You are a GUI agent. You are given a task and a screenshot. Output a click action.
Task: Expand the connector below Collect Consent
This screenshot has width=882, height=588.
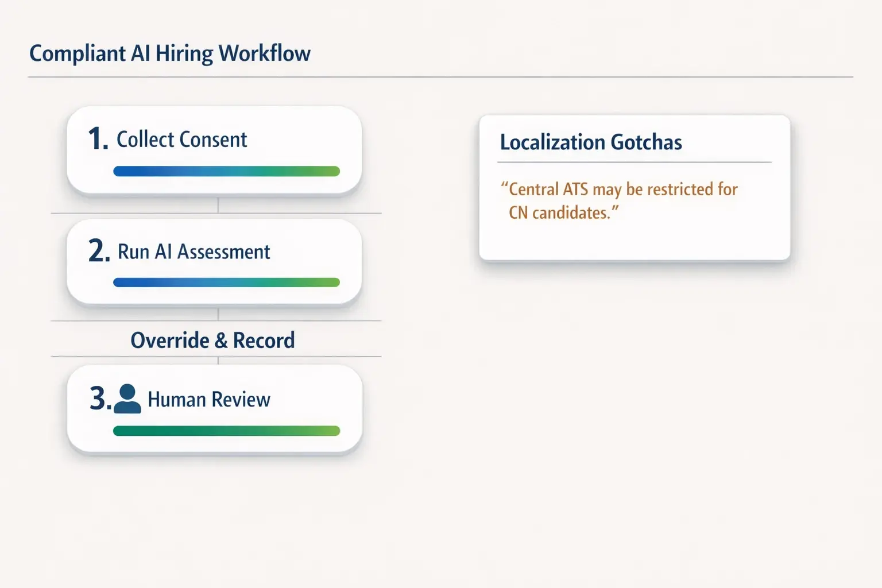(219, 204)
